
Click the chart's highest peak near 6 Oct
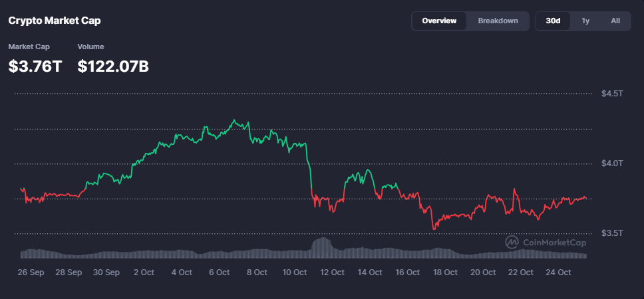[234, 120]
